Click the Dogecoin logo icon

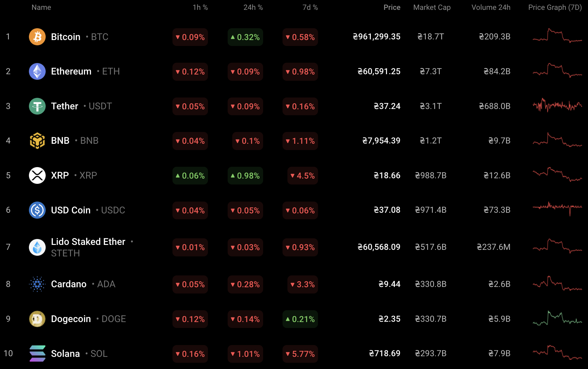37,319
